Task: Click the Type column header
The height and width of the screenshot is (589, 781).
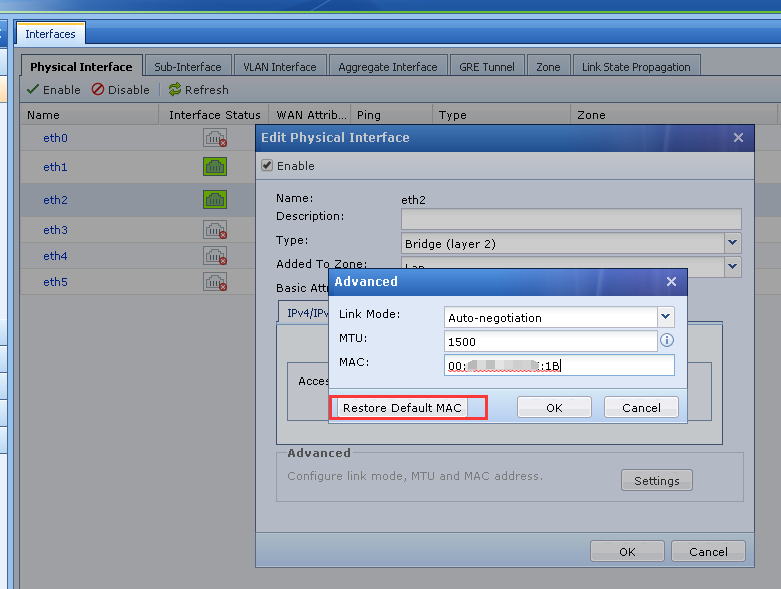Action: 501,115
